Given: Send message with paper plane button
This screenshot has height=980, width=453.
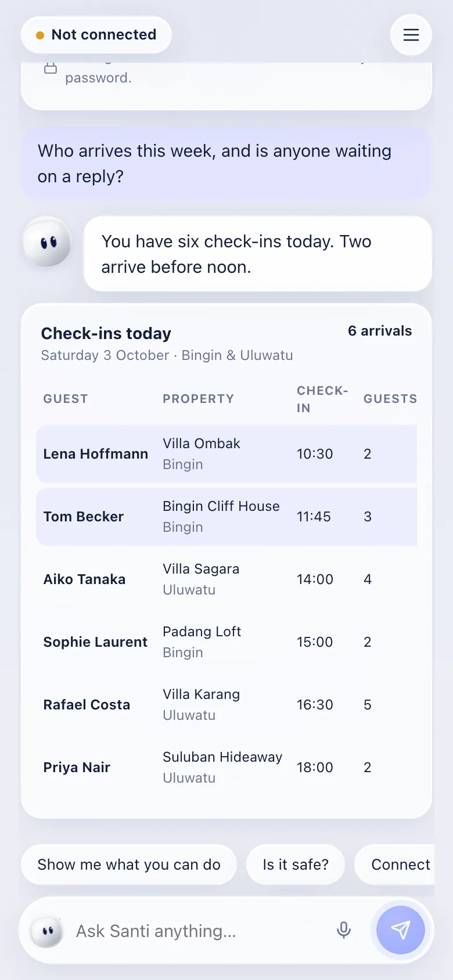Looking at the screenshot, I should coord(401,930).
